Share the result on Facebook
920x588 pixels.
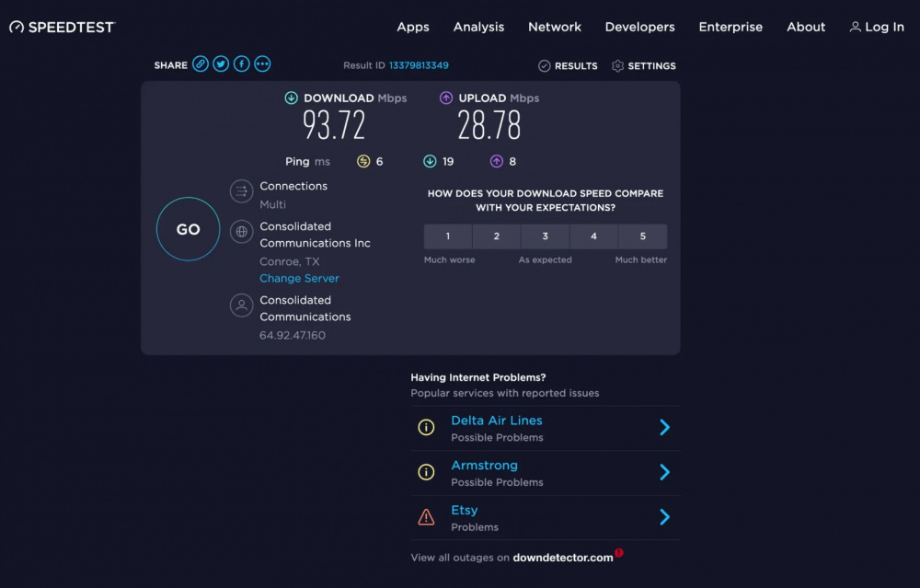tap(242, 64)
